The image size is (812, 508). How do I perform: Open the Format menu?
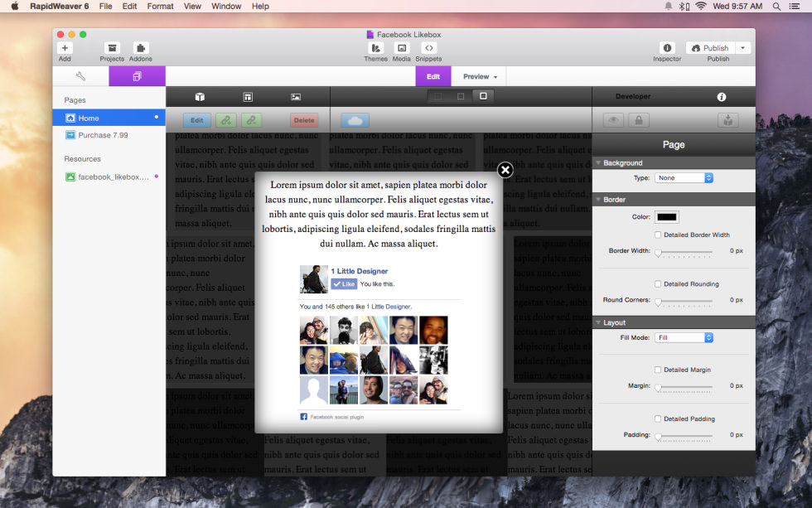click(x=160, y=6)
